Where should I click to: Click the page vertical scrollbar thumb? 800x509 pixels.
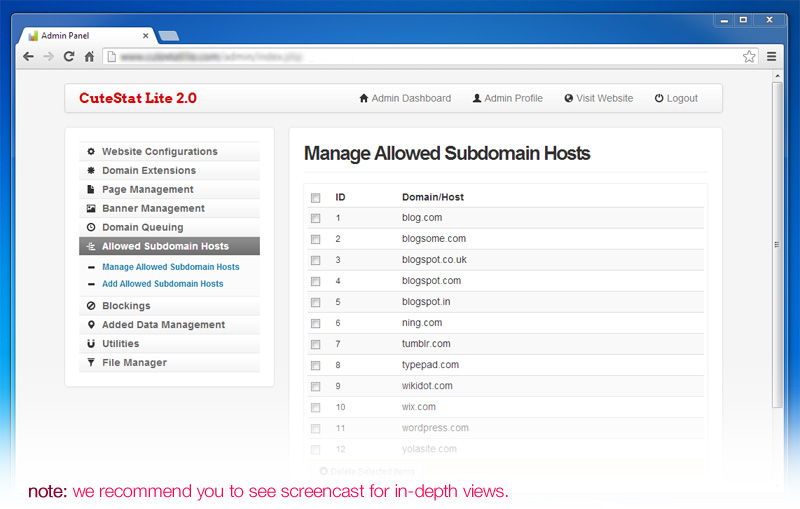coord(777,244)
